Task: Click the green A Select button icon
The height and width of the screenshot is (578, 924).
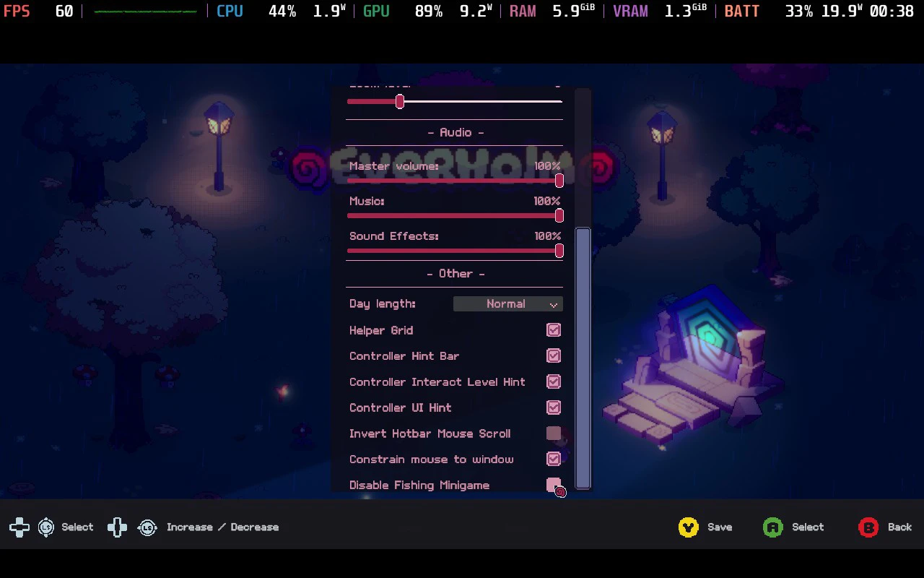Action: 773,527
